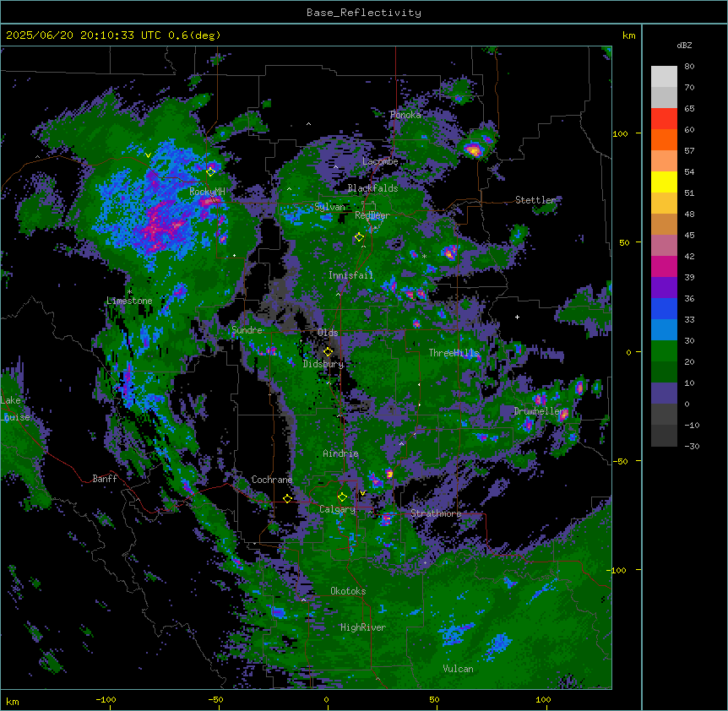Click the Drumheller label
Image resolution: width=728 pixels, height=711 pixels.
tap(541, 411)
